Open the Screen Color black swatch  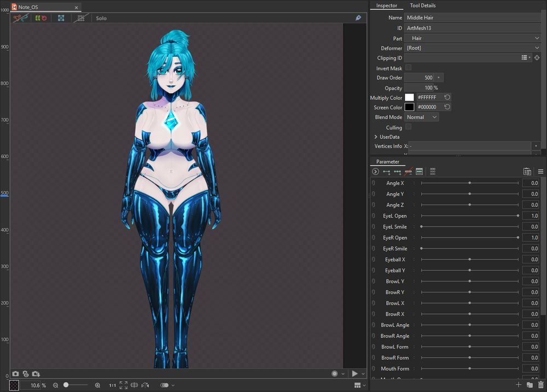pyautogui.click(x=409, y=107)
